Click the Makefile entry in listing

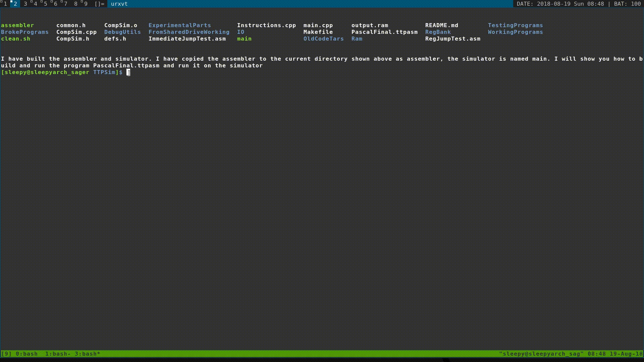318,32
